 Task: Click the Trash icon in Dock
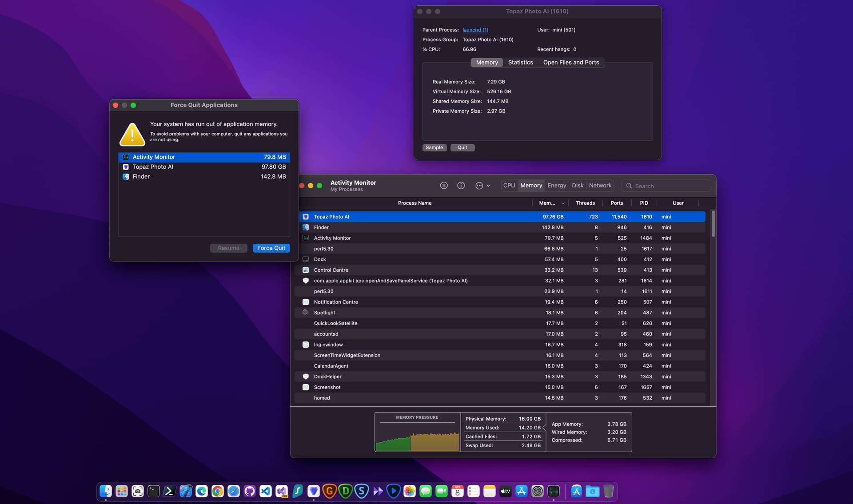608,491
